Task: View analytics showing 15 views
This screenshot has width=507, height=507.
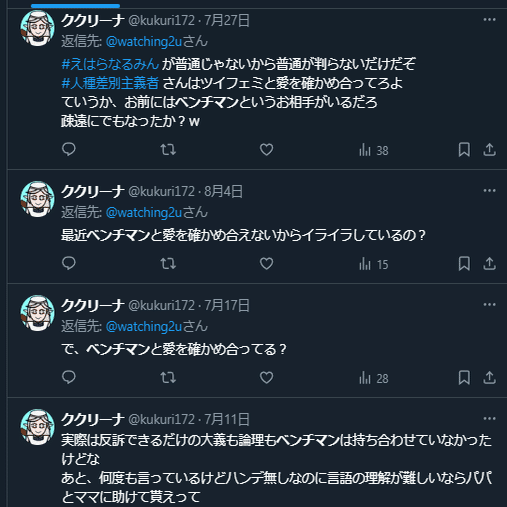Action: 374,264
